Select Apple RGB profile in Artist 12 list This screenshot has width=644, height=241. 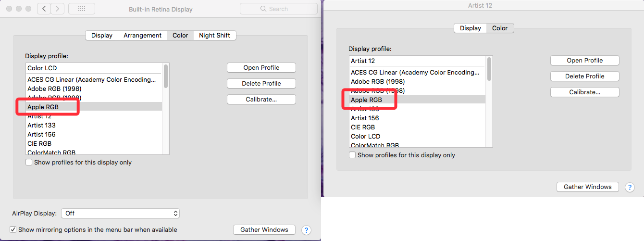click(417, 100)
